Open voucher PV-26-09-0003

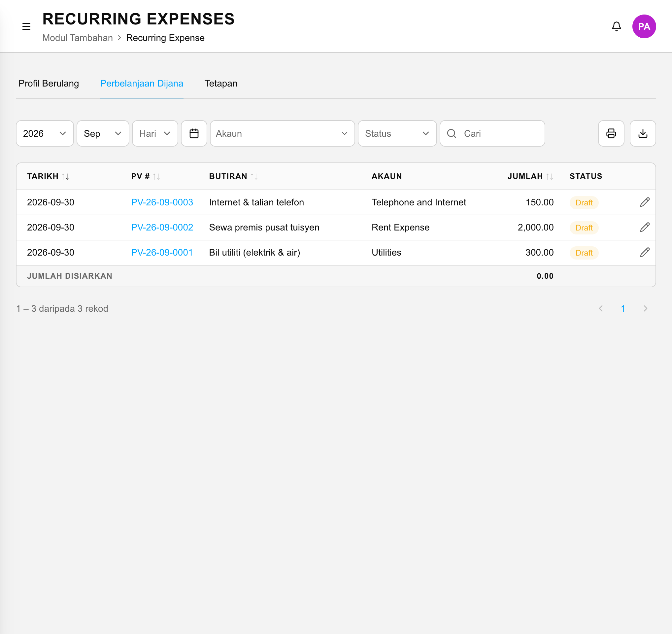(162, 202)
